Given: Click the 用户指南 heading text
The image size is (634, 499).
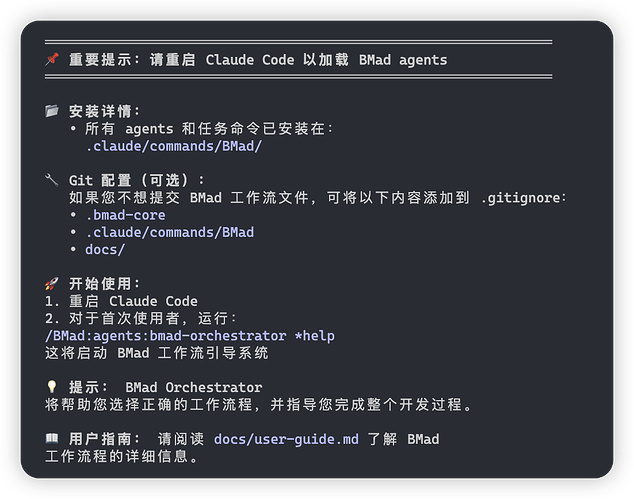Looking at the screenshot, I should [x=105, y=439].
